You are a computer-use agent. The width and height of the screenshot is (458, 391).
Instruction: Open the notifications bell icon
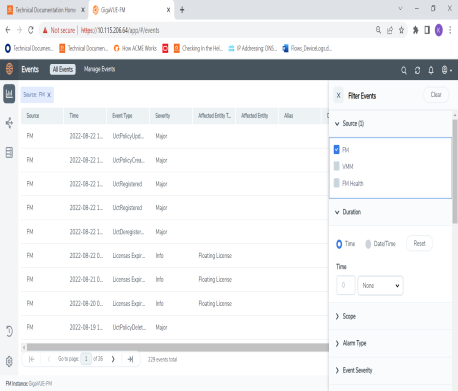click(431, 70)
